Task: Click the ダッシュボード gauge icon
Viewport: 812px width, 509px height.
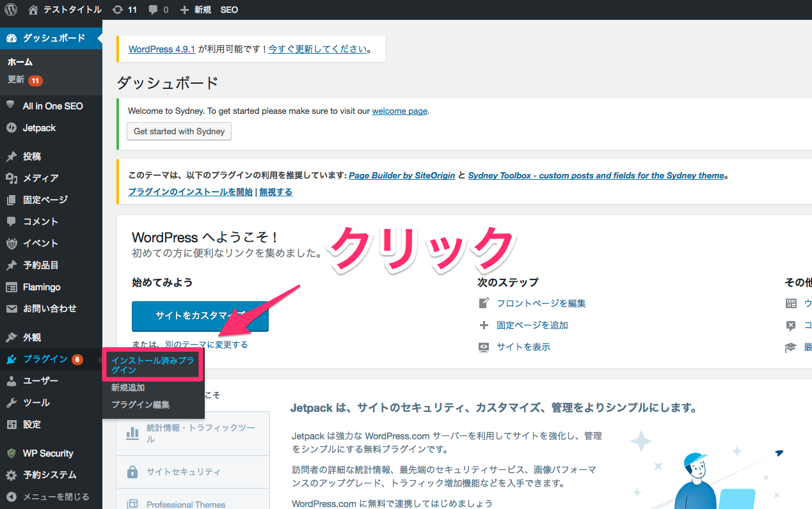Action: click(x=12, y=38)
